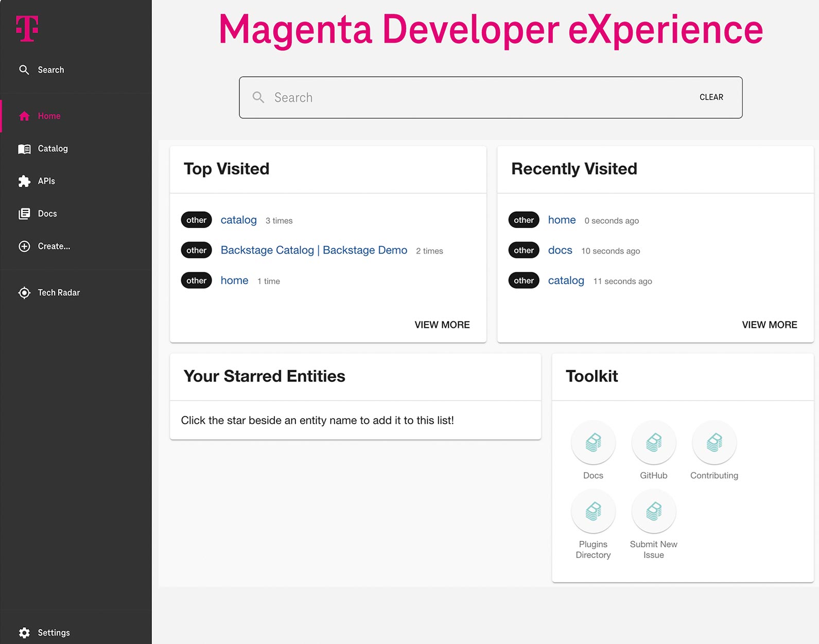Click the Docs library icon
Screen dimensions: 819x644
pyautogui.click(x=24, y=214)
